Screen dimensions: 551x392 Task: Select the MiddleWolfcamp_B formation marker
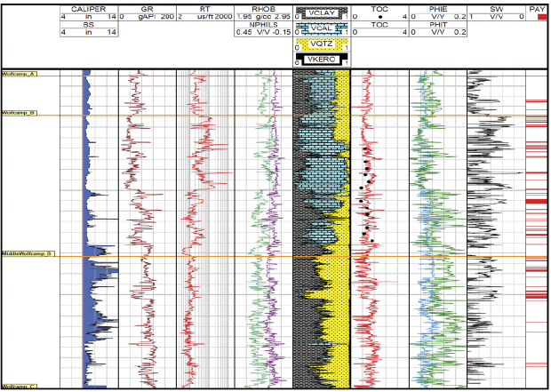point(27,254)
